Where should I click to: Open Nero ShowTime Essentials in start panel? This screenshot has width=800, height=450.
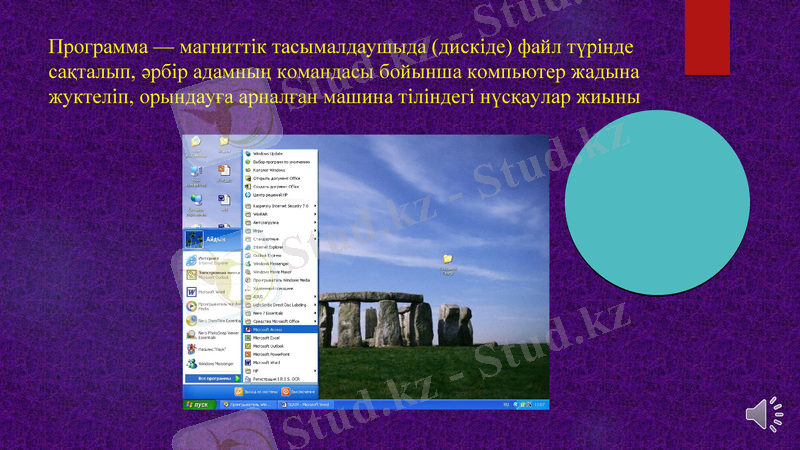(x=212, y=320)
